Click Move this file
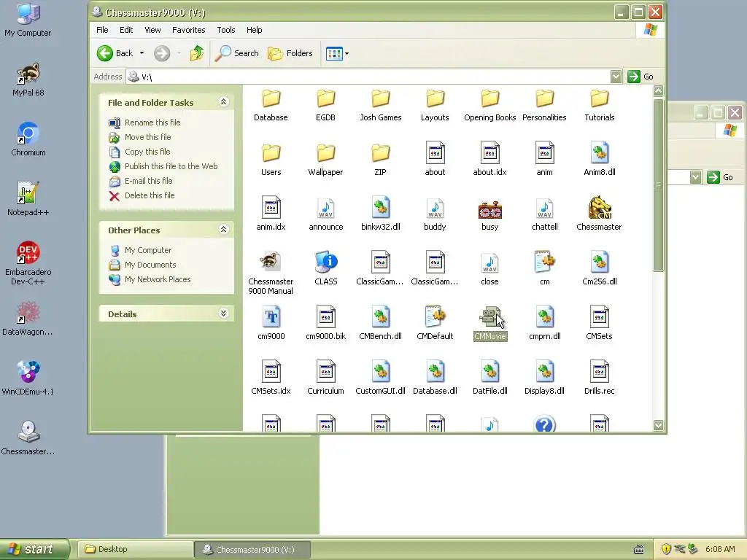The width and height of the screenshot is (747, 560). click(x=147, y=137)
